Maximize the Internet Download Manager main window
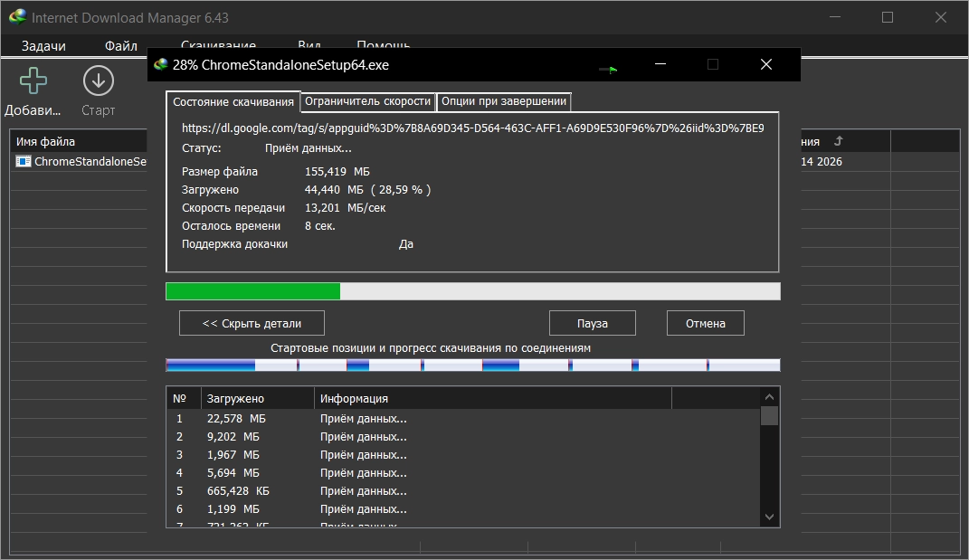The height and width of the screenshot is (560, 969). point(888,17)
